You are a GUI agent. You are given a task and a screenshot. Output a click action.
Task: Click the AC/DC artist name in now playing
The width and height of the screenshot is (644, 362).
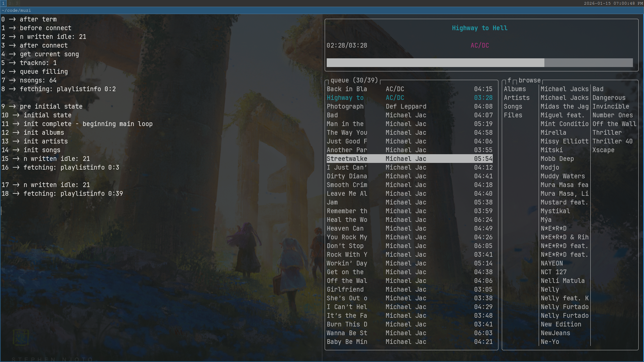click(x=479, y=46)
